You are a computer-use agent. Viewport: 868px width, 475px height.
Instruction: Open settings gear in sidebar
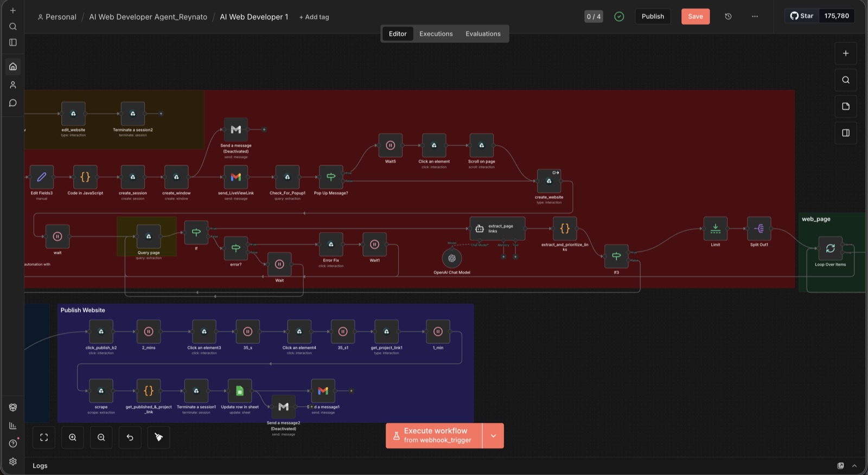[x=13, y=461]
